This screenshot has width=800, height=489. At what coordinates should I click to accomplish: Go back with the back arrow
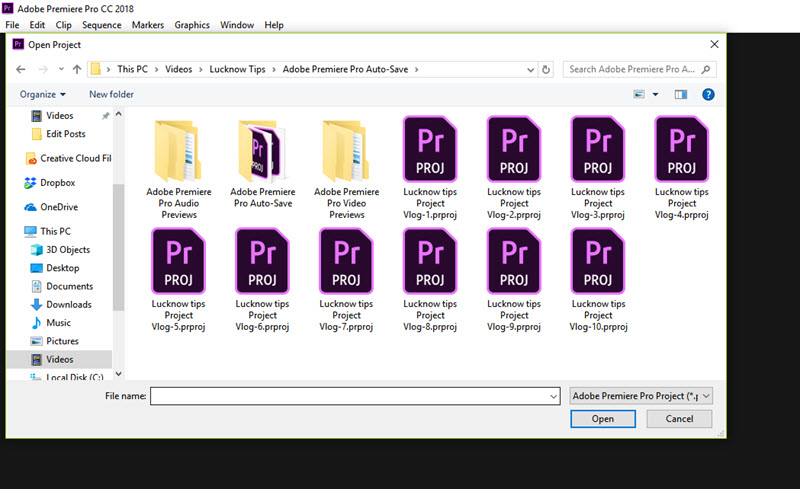(20, 69)
